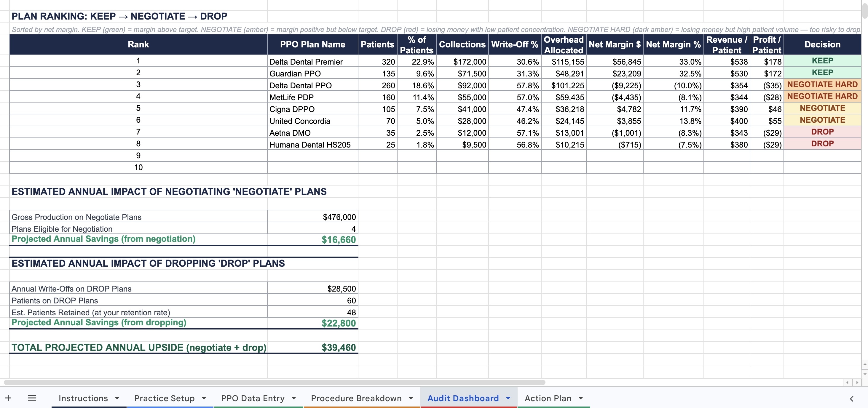The width and height of the screenshot is (868, 408).
Task: Select NEGOTIATE decision for United Concordia
Action: [823, 120]
